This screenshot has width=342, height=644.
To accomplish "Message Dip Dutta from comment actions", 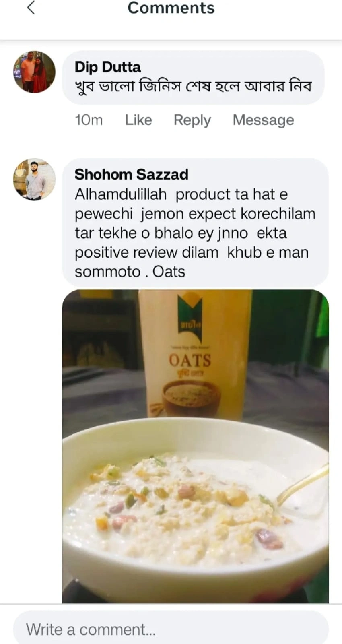I will [x=263, y=120].
